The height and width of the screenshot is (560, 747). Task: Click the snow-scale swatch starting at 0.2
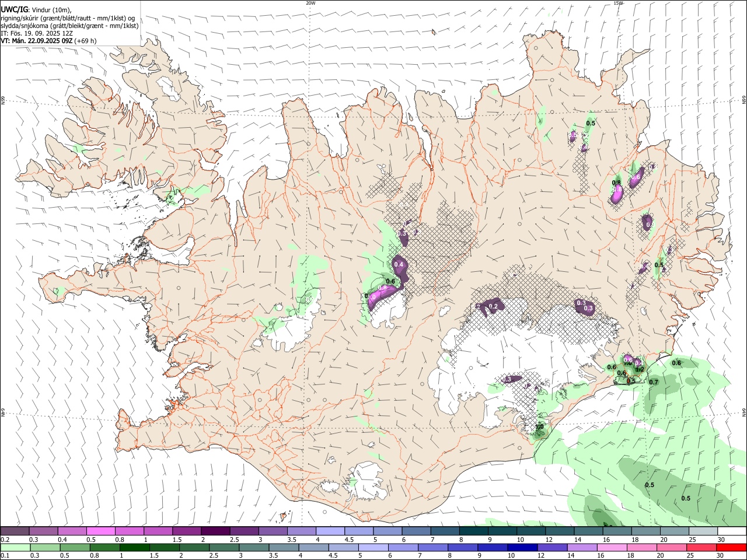(15, 531)
